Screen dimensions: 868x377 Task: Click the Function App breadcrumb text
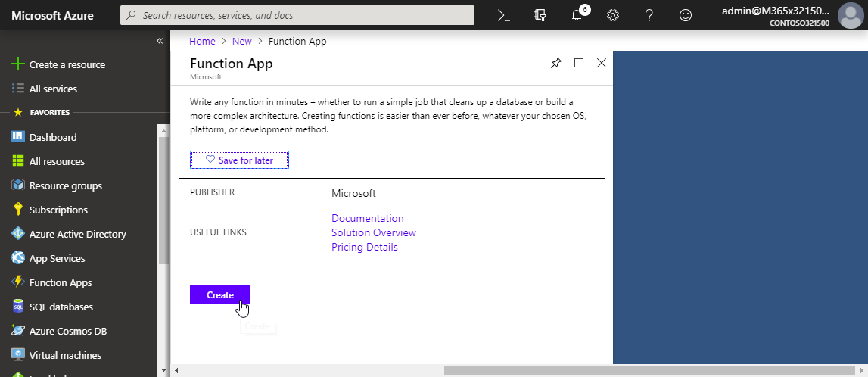point(297,41)
